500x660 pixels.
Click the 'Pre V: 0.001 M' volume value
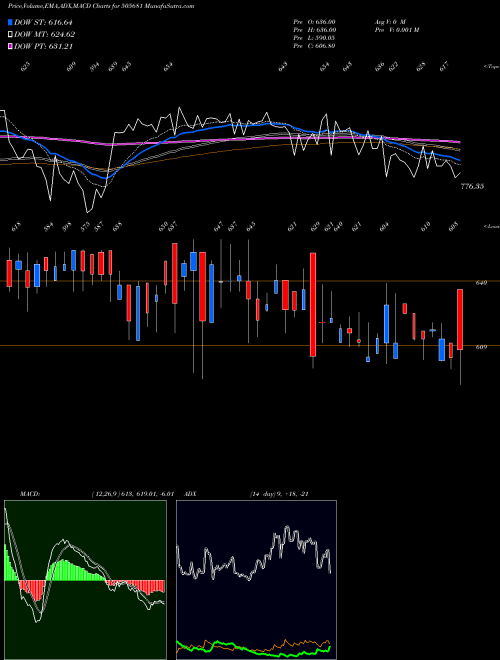pos(396,30)
